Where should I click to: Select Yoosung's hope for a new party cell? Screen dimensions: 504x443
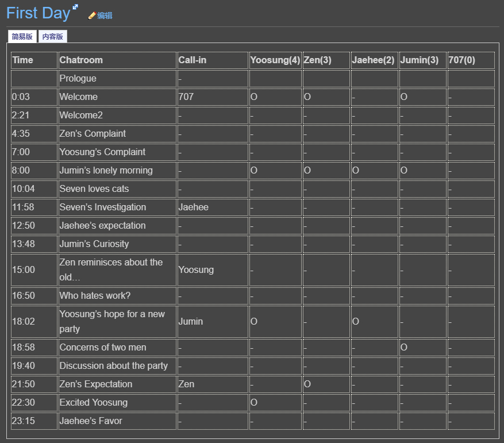(118, 322)
